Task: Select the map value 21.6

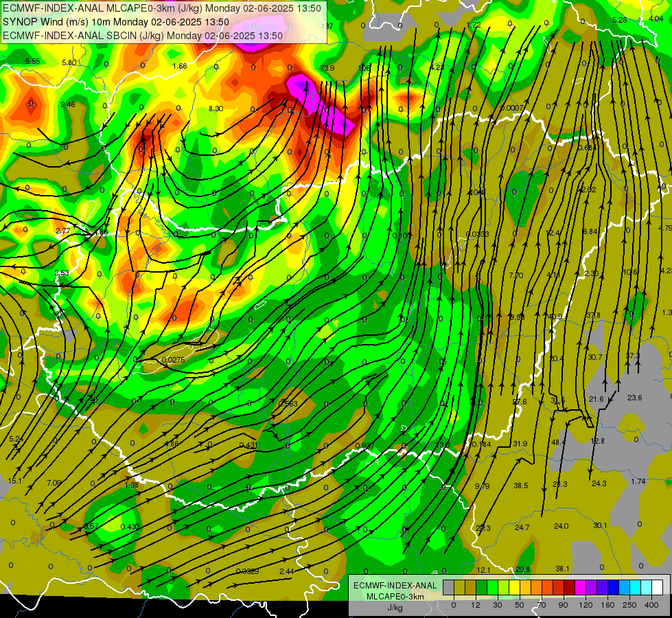Action: (x=596, y=399)
